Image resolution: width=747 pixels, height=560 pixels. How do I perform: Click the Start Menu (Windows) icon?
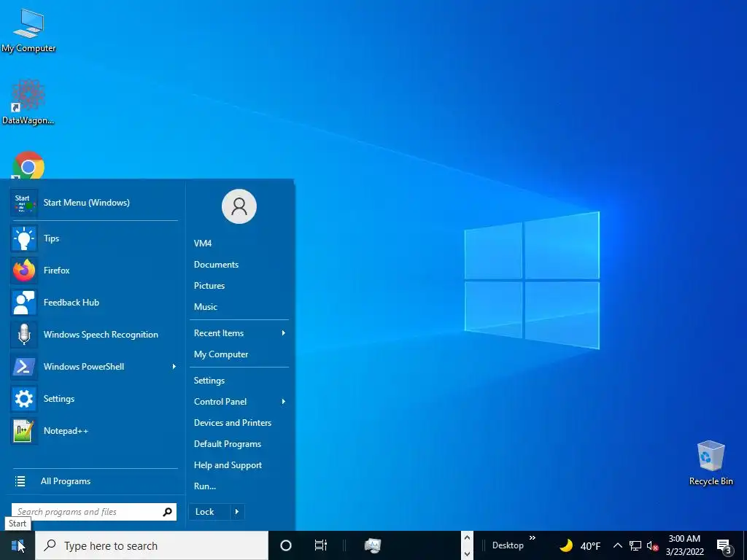[x=24, y=203]
